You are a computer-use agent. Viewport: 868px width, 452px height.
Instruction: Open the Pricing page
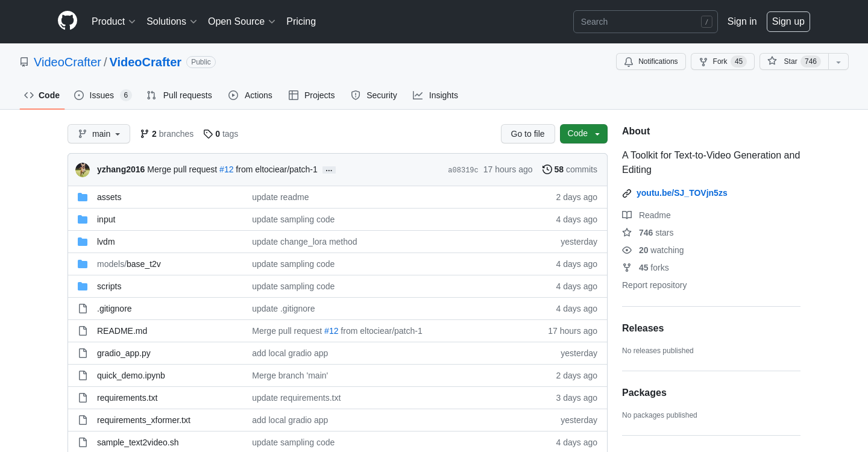click(x=301, y=22)
